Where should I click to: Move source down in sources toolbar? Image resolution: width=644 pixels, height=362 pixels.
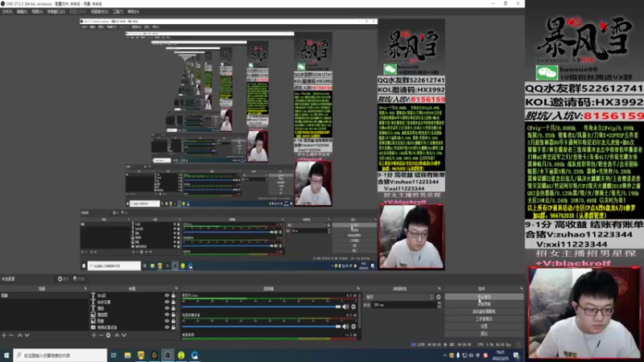pyautogui.click(x=124, y=335)
